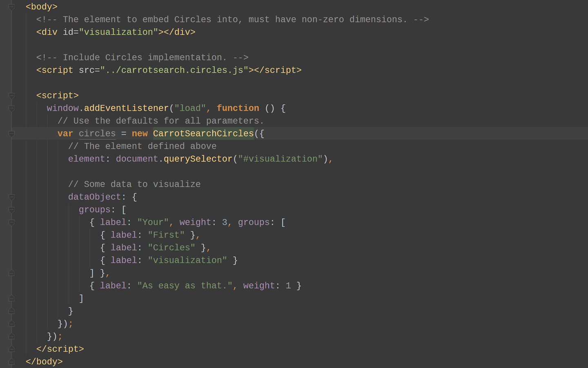Click the closing </script> tag text
The width and height of the screenshot is (588, 368).
(60, 349)
